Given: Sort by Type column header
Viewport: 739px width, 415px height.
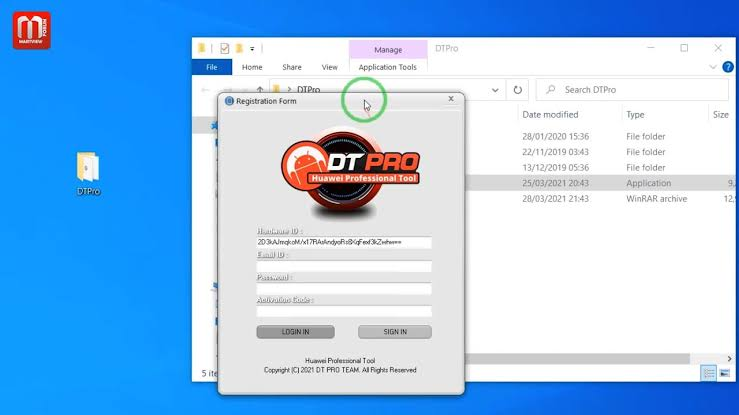Looking at the screenshot, I should coord(635,114).
